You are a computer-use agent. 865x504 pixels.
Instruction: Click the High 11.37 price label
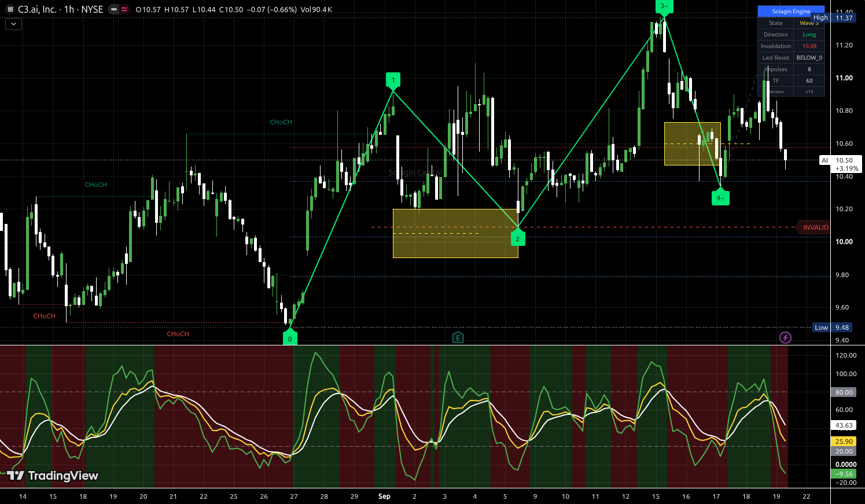point(834,18)
